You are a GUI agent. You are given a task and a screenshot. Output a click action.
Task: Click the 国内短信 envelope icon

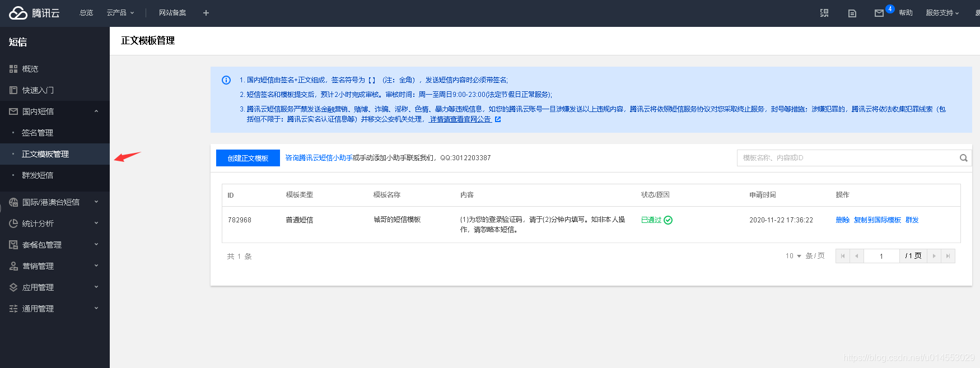[x=13, y=111]
